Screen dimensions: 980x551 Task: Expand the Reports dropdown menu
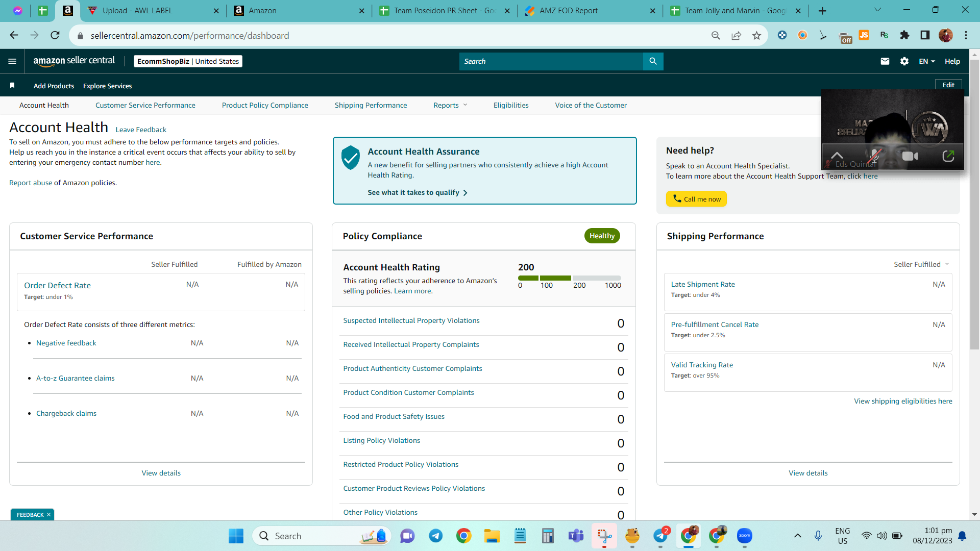[450, 105]
